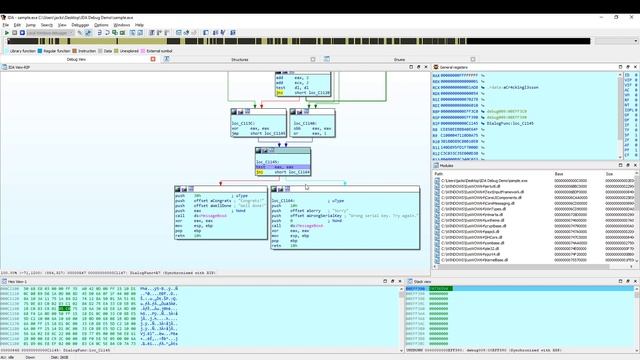
Task: Switch to the Debug View tab
Action: pyautogui.click(x=76, y=60)
